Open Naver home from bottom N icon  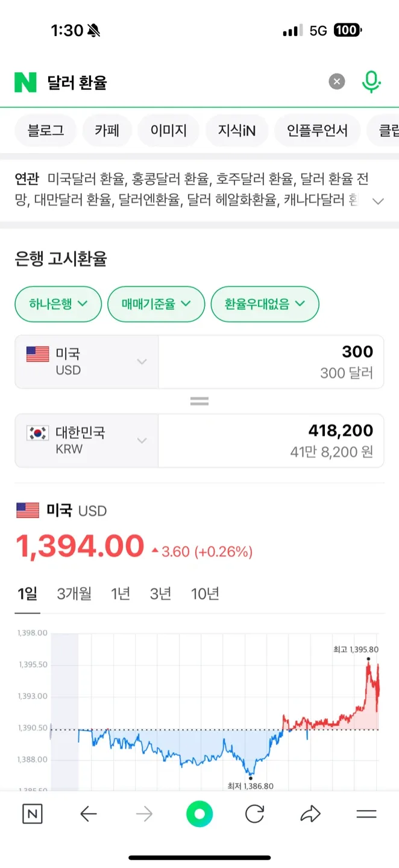[33, 814]
